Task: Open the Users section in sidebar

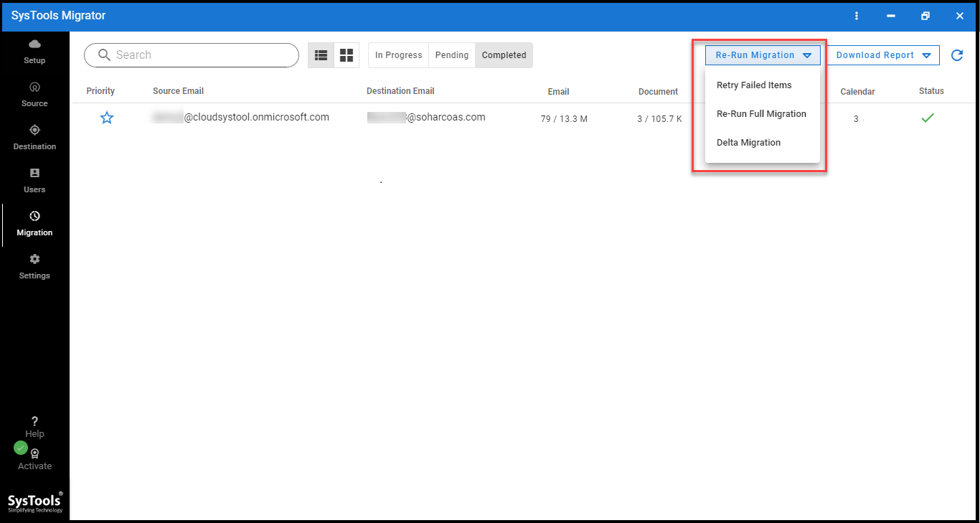Action: (34, 181)
